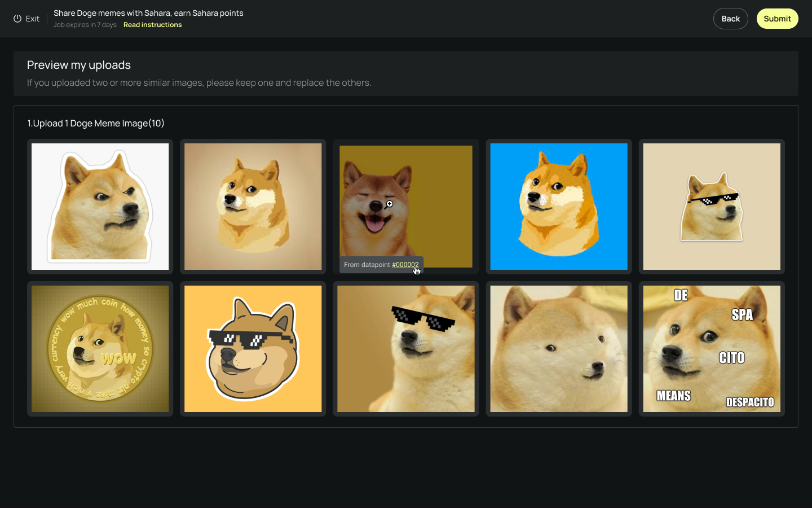Open the Read instructions link
Image resolution: width=812 pixels, height=508 pixels.
(x=152, y=25)
